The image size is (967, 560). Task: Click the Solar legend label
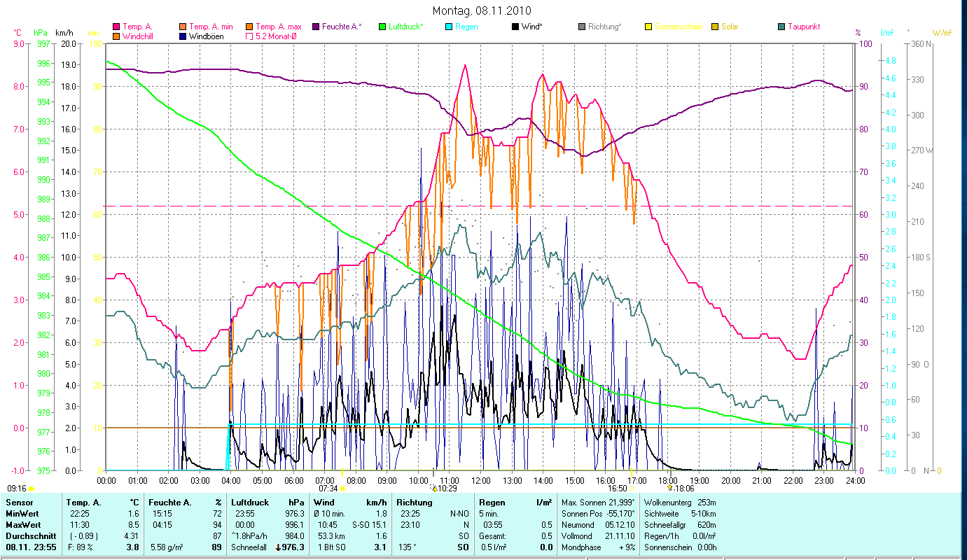point(730,27)
